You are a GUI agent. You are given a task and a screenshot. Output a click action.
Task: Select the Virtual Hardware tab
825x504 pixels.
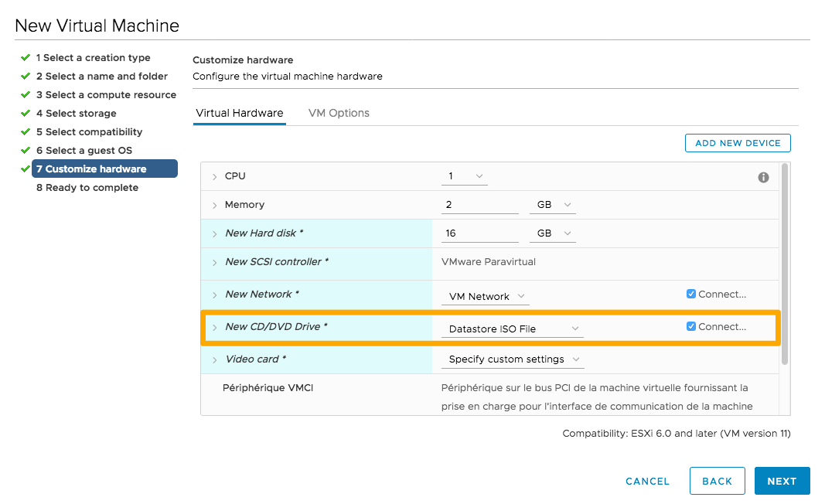[x=240, y=113]
